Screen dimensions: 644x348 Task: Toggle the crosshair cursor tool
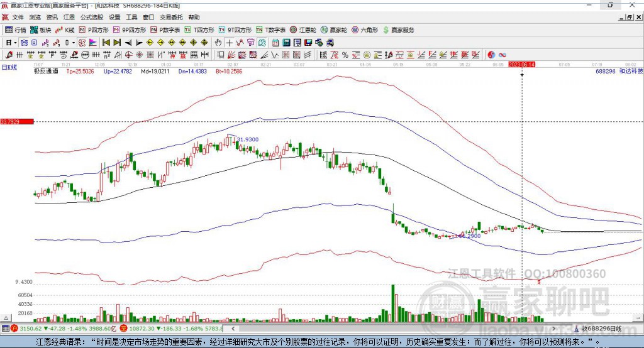coord(229,43)
